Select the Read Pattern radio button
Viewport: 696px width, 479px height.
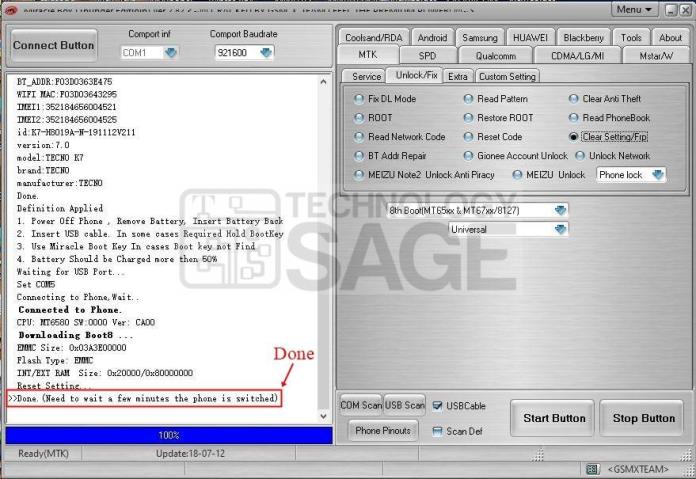(x=468, y=99)
